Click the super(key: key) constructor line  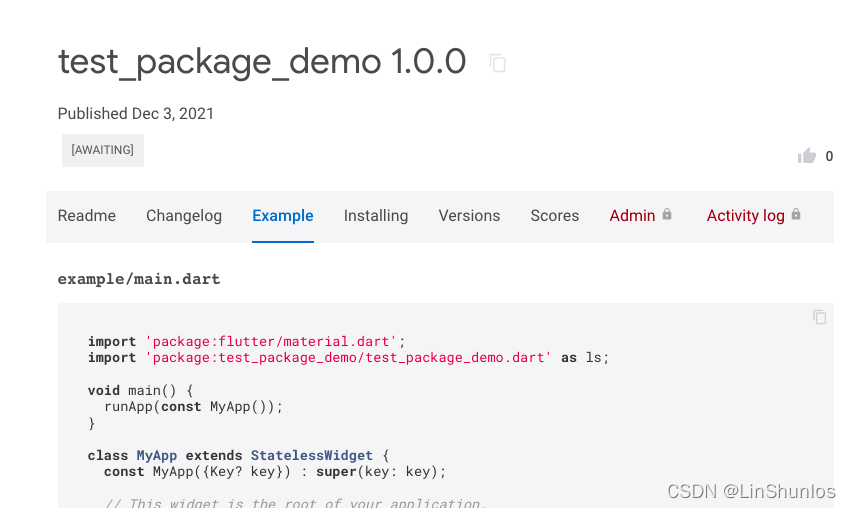click(275, 472)
